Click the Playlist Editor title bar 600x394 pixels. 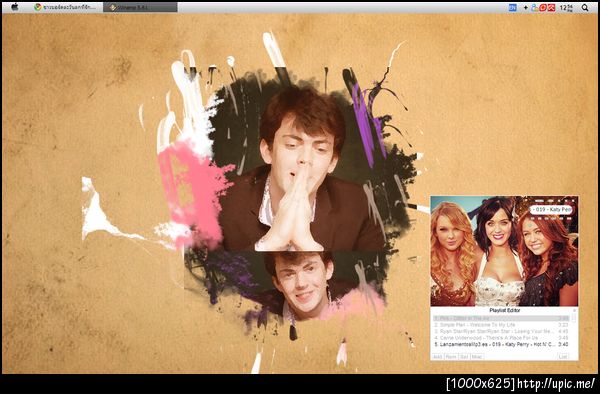click(504, 310)
